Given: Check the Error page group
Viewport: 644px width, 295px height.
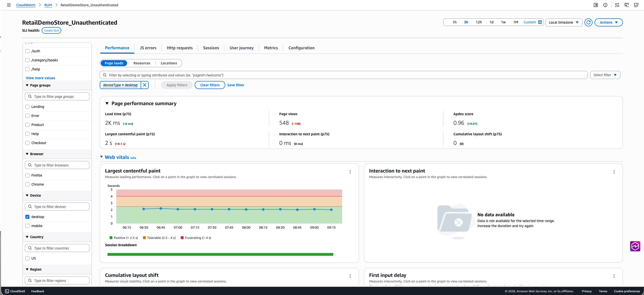Looking at the screenshot, I should (x=27, y=116).
